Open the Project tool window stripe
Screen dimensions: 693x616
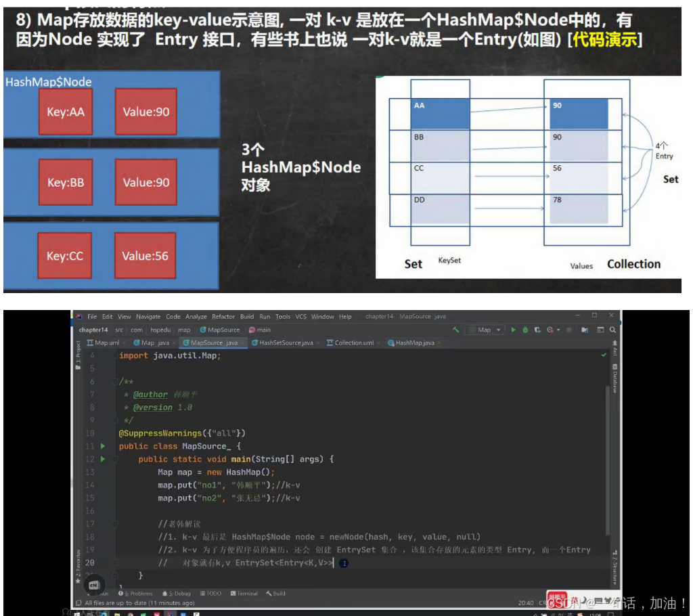pyautogui.click(x=79, y=355)
